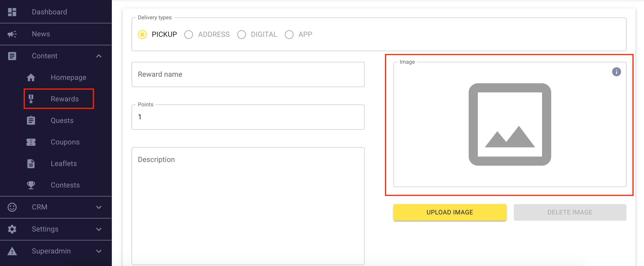Click the Reward name input field

pyautogui.click(x=248, y=74)
